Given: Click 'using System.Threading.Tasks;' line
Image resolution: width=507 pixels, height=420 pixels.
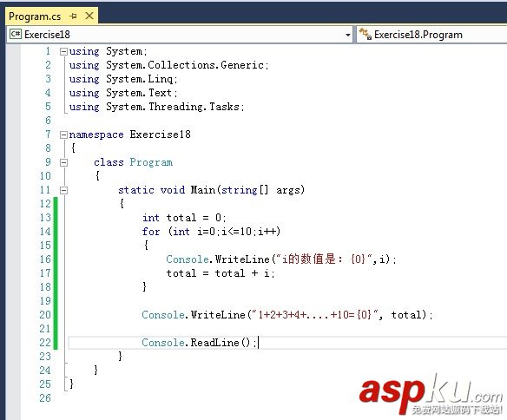Looking at the screenshot, I should pyautogui.click(x=156, y=107).
